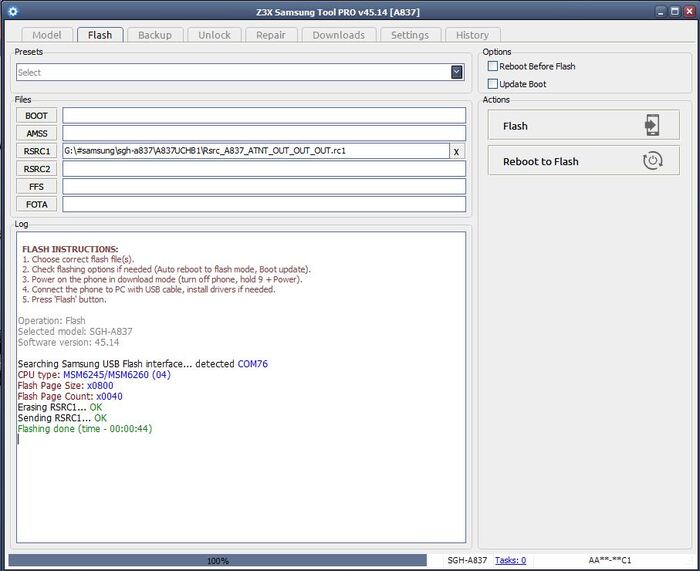The image size is (700, 571).
Task: Click 'AA**-**C1' serial in status bar
Action: [610, 560]
